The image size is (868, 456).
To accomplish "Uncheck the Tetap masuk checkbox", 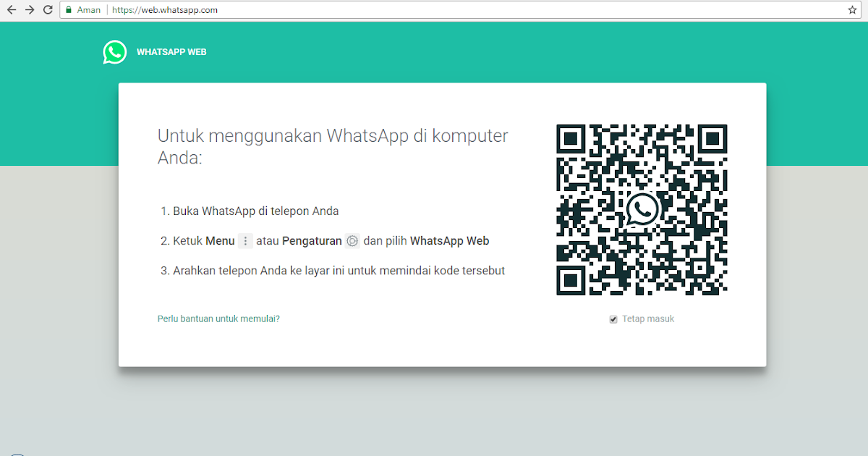I will (x=613, y=318).
